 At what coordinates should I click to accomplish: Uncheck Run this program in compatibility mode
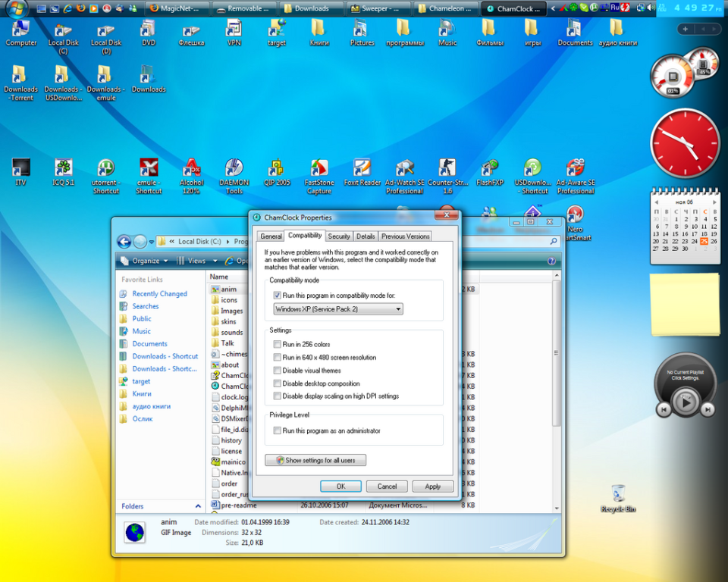278,296
